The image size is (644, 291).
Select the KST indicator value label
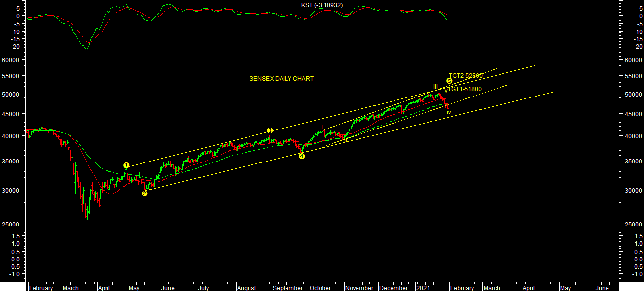322,5
